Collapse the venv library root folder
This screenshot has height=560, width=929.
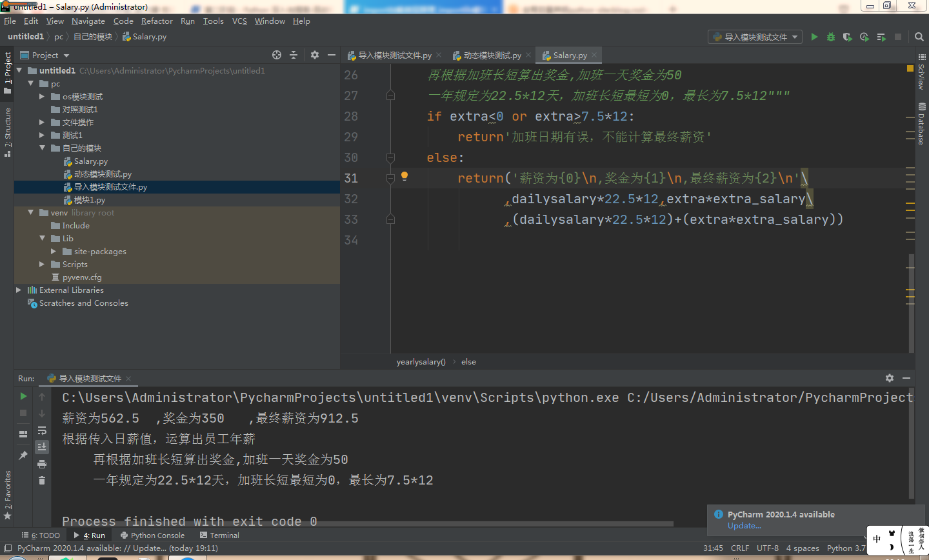[30, 212]
